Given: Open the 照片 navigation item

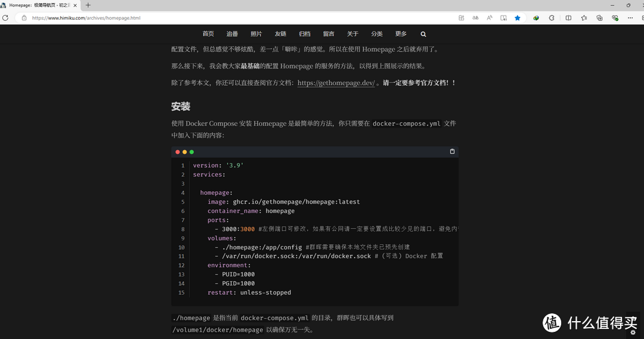Looking at the screenshot, I should tap(256, 33).
